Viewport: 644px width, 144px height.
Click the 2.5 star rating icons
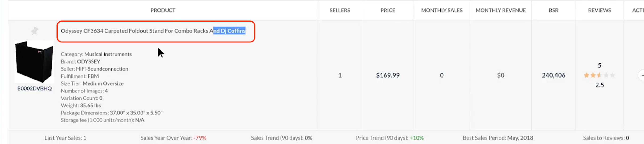pyautogui.click(x=599, y=75)
